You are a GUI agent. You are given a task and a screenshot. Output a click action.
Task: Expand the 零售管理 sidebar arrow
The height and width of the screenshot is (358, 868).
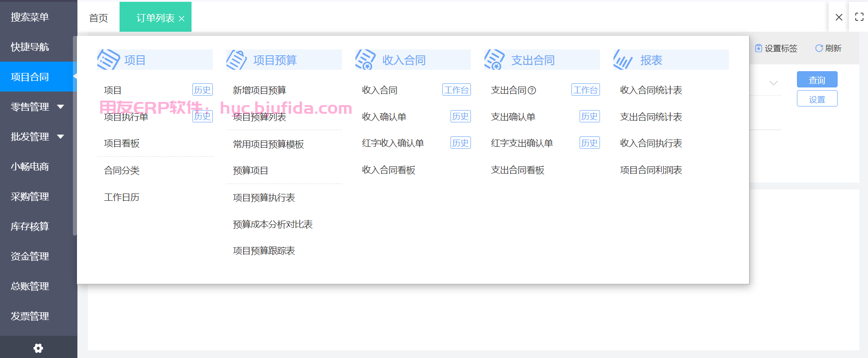click(61, 106)
